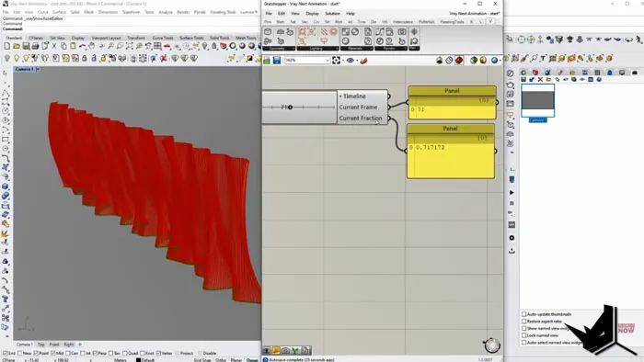Toggle Quad osnap checkbox

[124, 353]
